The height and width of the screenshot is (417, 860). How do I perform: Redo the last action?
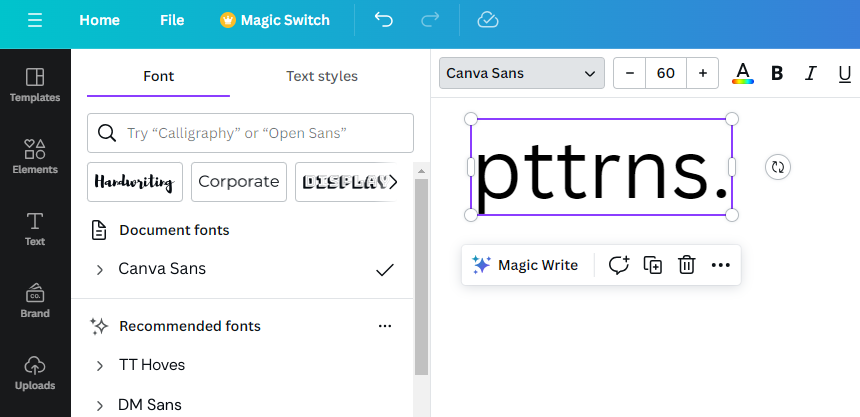[x=430, y=20]
